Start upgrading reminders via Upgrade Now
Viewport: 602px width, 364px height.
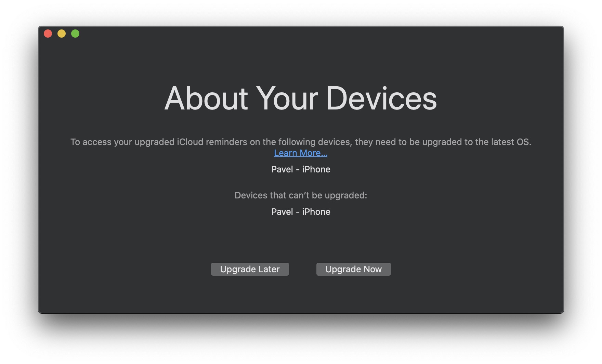tap(353, 269)
